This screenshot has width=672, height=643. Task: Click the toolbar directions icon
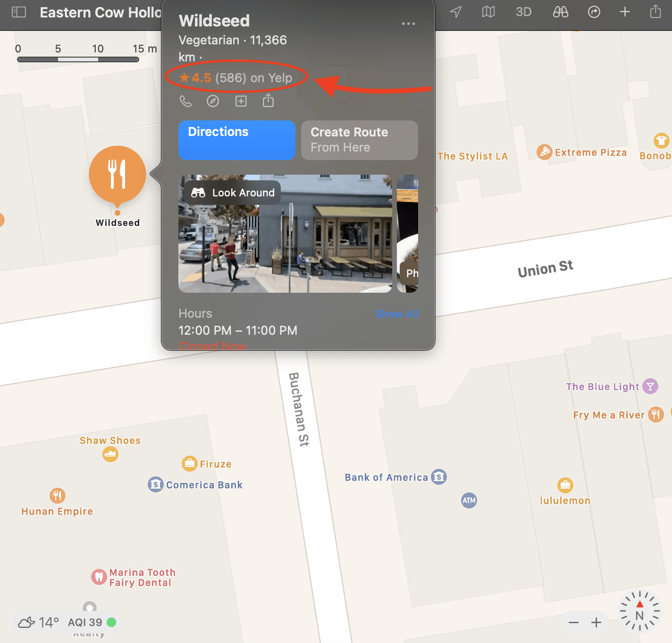pos(594,12)
